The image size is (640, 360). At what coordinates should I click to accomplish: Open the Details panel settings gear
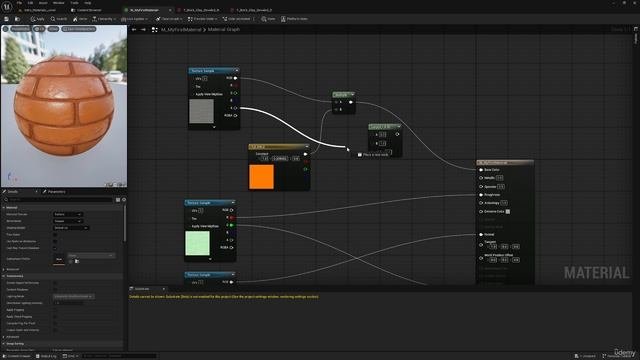pos(124,200)
